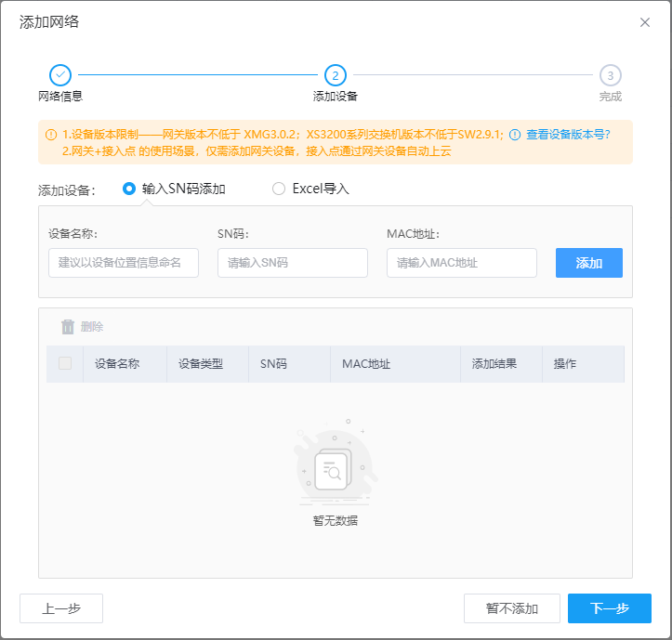Click the trash can delete icon
The height and width of the screenshot is (640, 672).
(x=68, y=327)
